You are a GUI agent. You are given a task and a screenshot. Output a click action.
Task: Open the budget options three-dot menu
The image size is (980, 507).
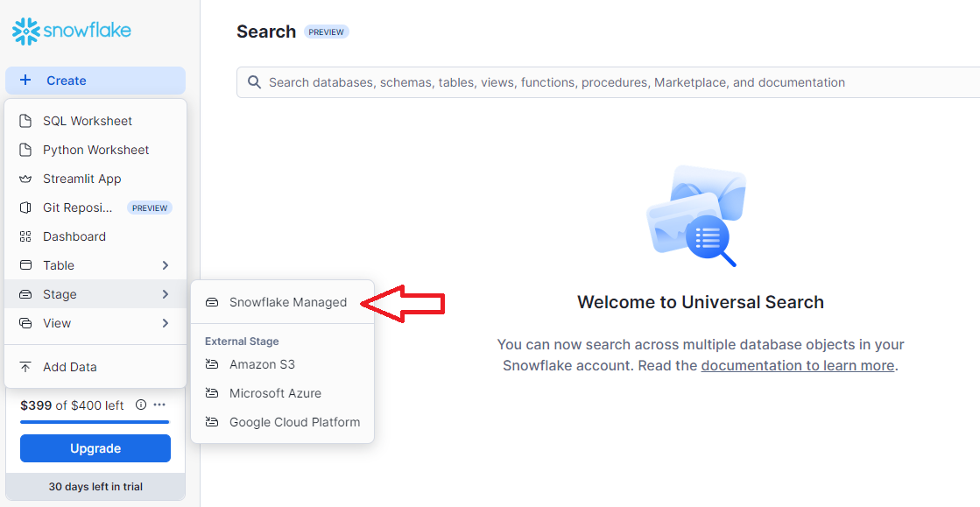[159, 405]
